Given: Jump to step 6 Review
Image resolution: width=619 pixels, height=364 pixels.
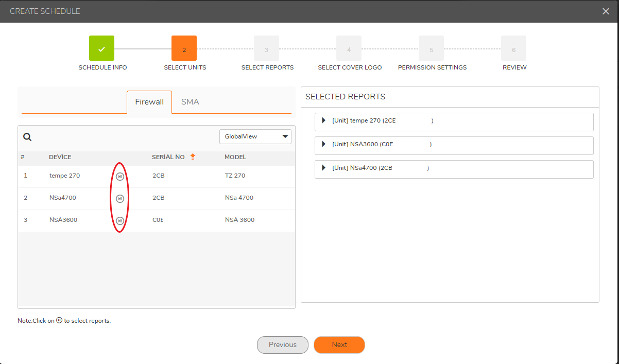Looking at the screenshot, I should click(513, 48).
